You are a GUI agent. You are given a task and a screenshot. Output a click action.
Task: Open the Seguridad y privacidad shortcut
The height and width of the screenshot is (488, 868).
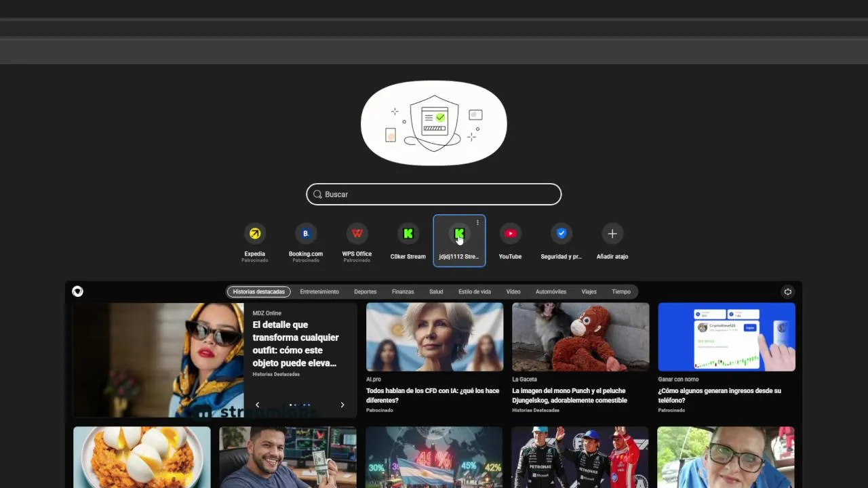click(x=561, y=241)
